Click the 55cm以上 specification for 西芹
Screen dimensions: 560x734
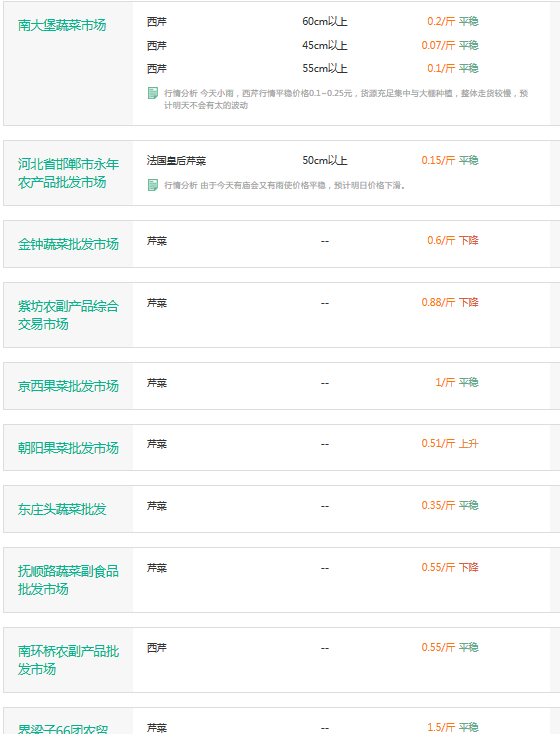point(324,69)
